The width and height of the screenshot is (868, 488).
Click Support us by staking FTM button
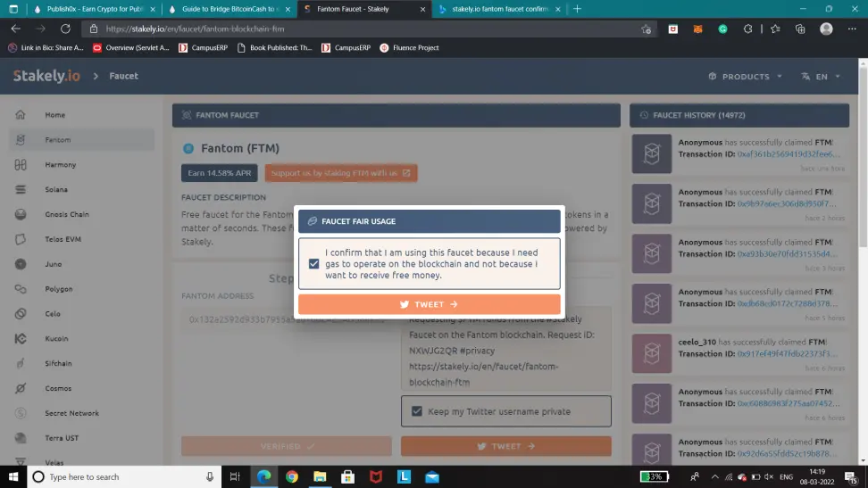pyautogui.click(x=341, y=172)
